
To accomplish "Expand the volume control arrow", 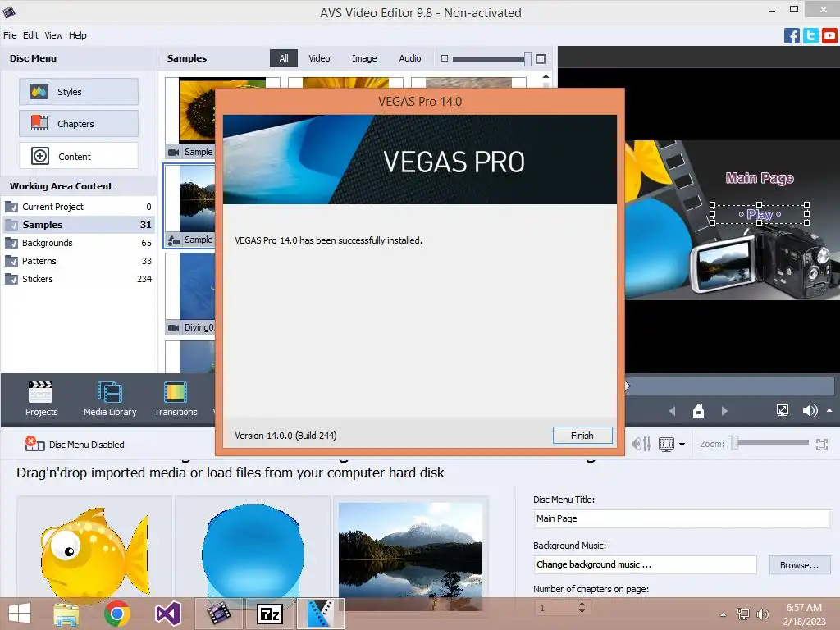I will click(829, 410).
